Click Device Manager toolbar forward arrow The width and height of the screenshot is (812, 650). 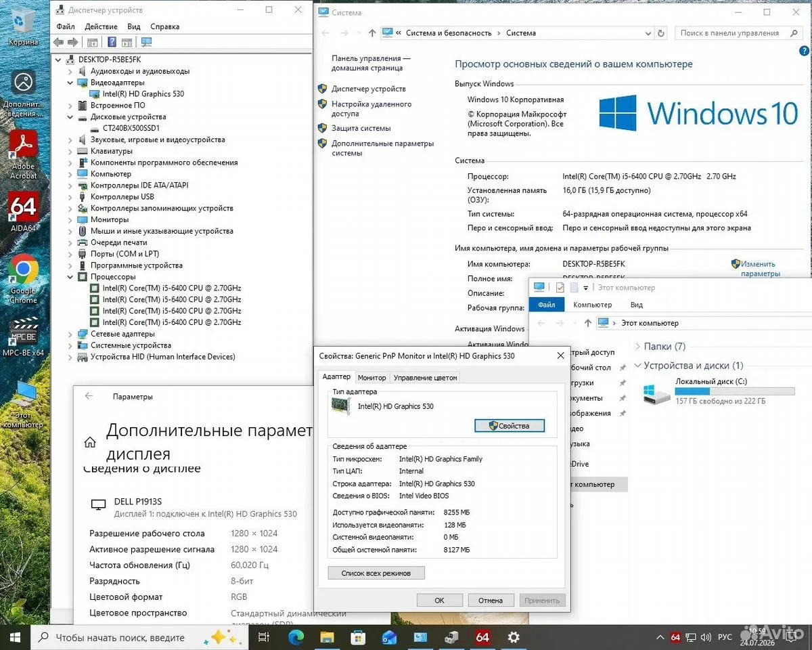coord(72,42)
